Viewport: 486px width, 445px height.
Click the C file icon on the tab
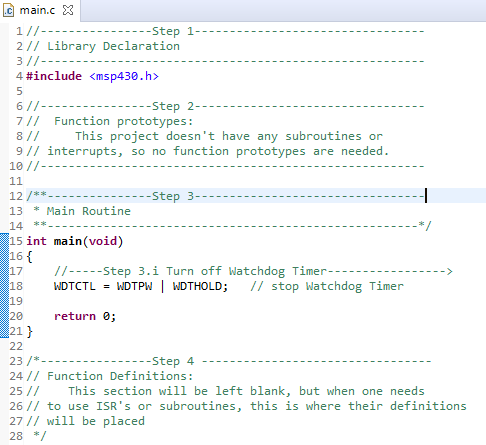click(8, 10)
